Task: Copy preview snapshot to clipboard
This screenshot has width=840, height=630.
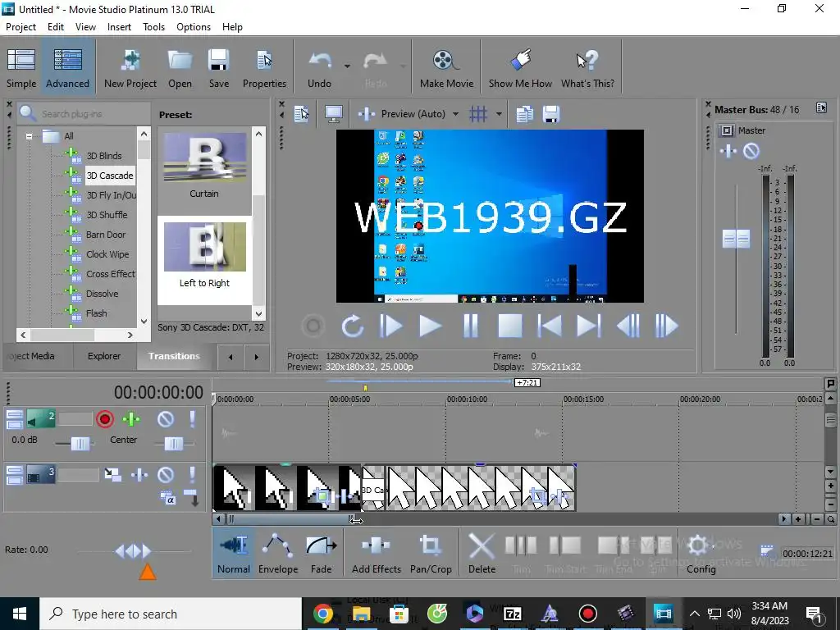Action: [x=524, y=114]
